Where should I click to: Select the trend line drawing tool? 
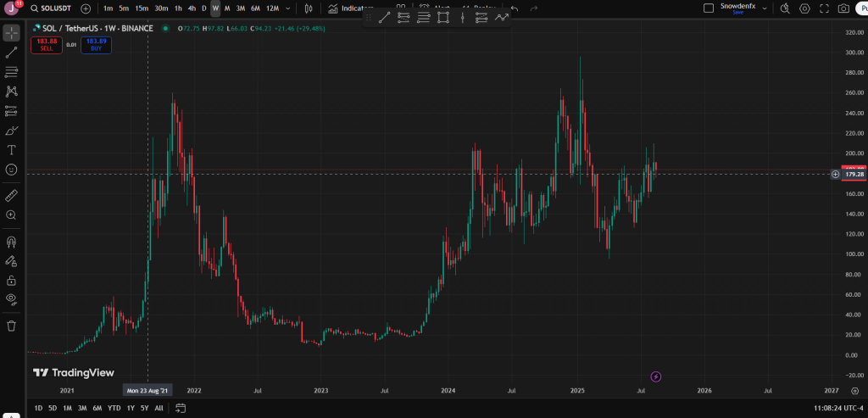tap(12, 53)
